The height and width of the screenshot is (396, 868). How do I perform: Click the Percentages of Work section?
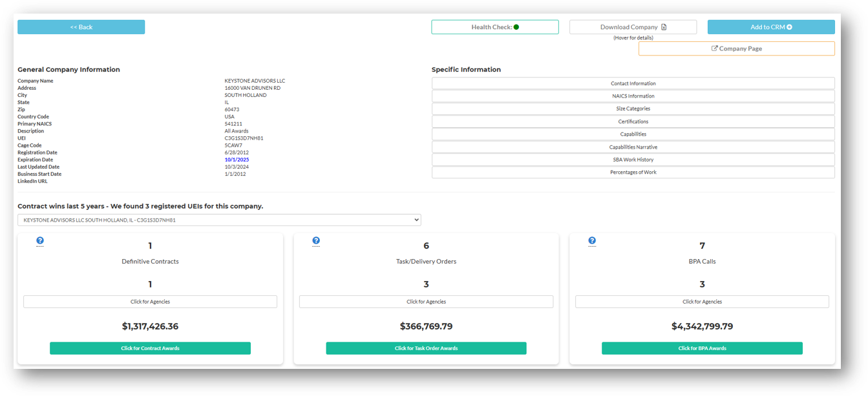[x=632, y=172]
